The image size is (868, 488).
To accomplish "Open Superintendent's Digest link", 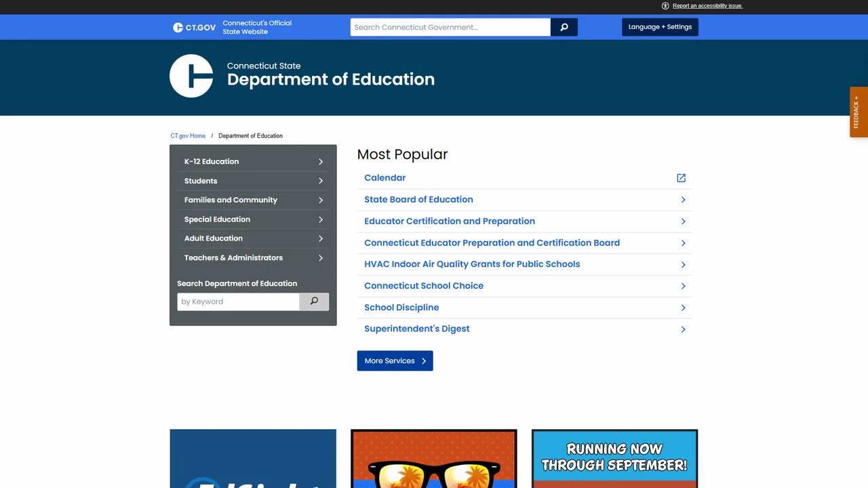I will click(x=417, y=329).
